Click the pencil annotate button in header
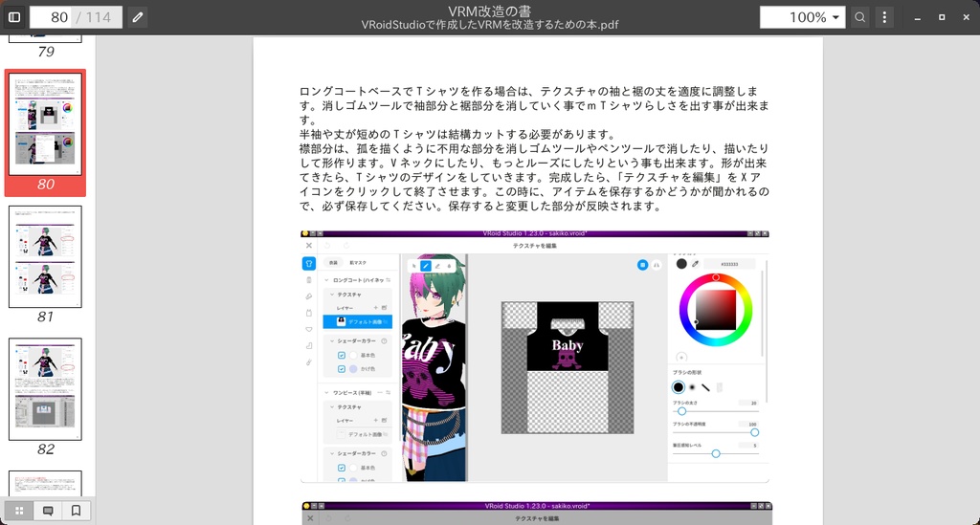The height and width of the screenshot is (525, 980). tap(138, 17)
